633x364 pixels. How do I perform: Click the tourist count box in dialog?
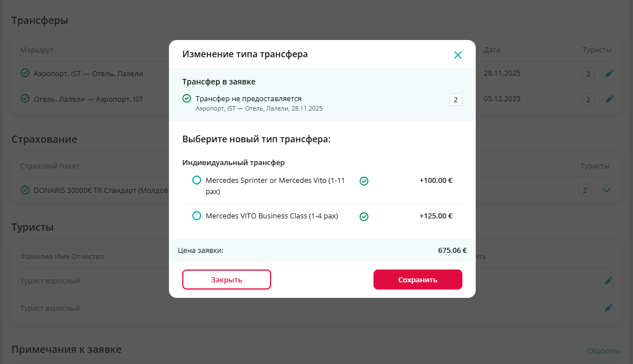[x=455, y=100]
